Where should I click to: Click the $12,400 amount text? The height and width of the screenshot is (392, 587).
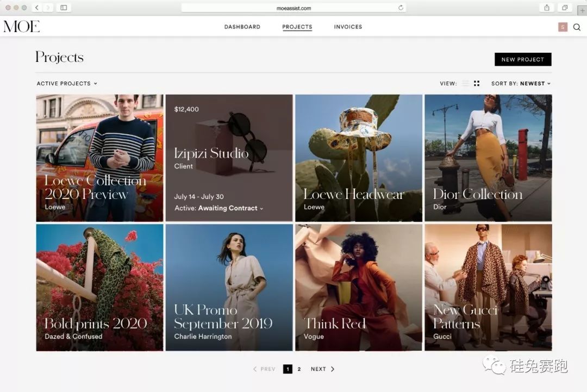(x=186, y=109)
